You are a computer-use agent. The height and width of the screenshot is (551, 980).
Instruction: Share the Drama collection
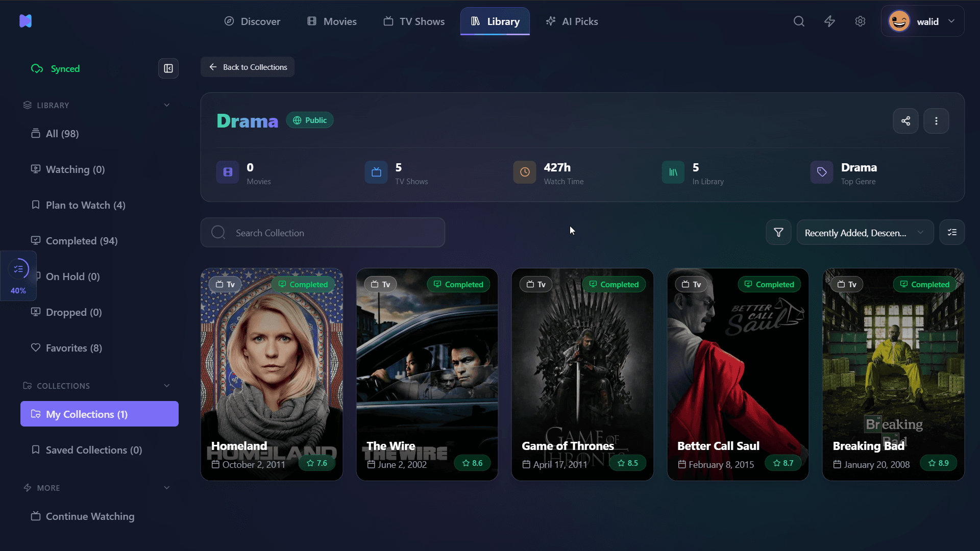[905, 121]
